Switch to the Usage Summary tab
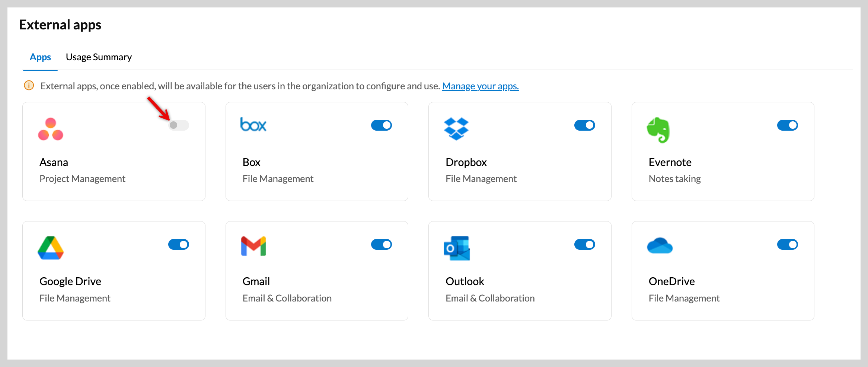This screenshot has height=367, width=868. 99,57
